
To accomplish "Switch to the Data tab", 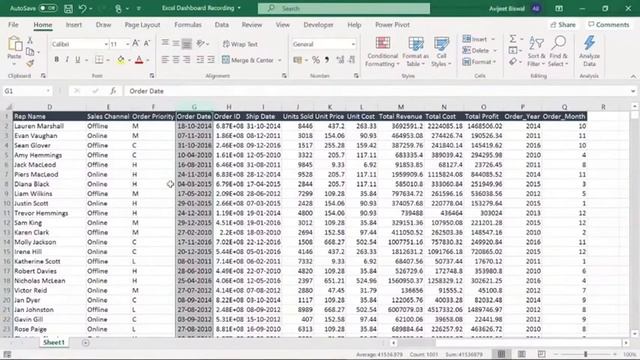I will coord(222,24).
